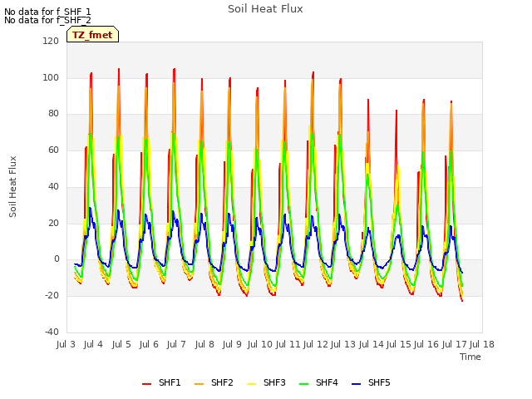The width and height of the screenshot is (532, 399).
Task: Click the Jul 6 x-axis tick label
Action: pos(149,344)
